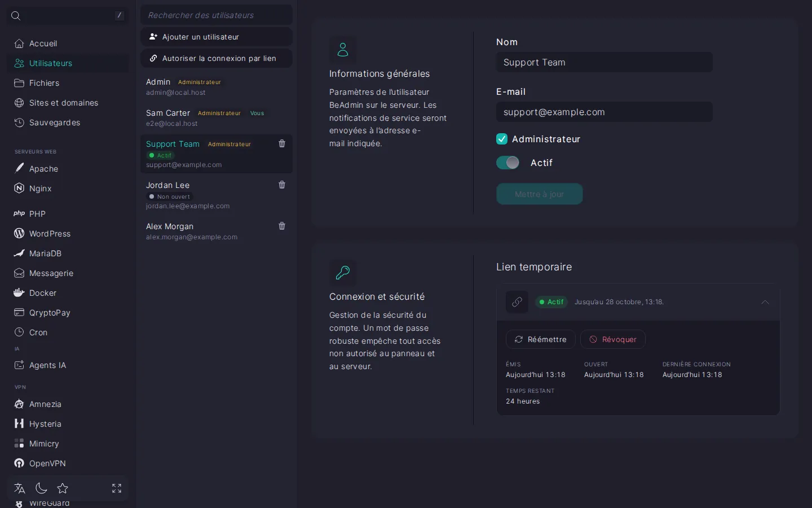812x508 pixels.
Task: Click the Mettre à jour button
Action: point(540,194)
